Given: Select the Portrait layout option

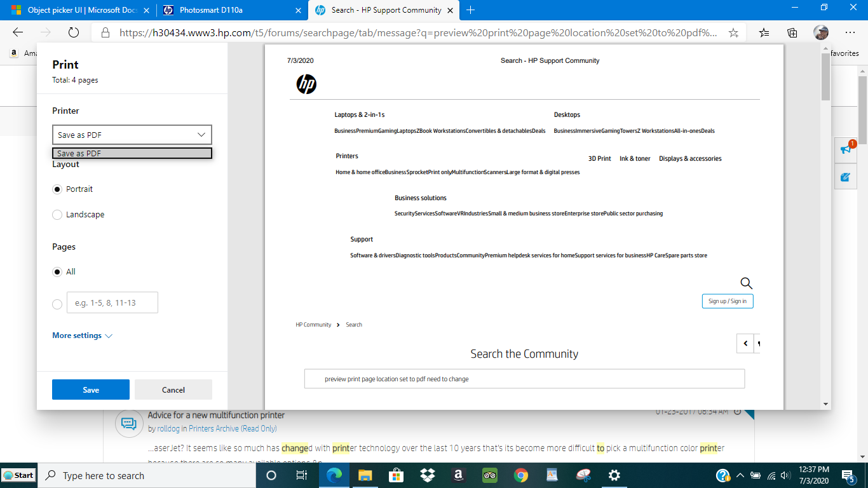Looking at the screenshot, I should 57,189.
